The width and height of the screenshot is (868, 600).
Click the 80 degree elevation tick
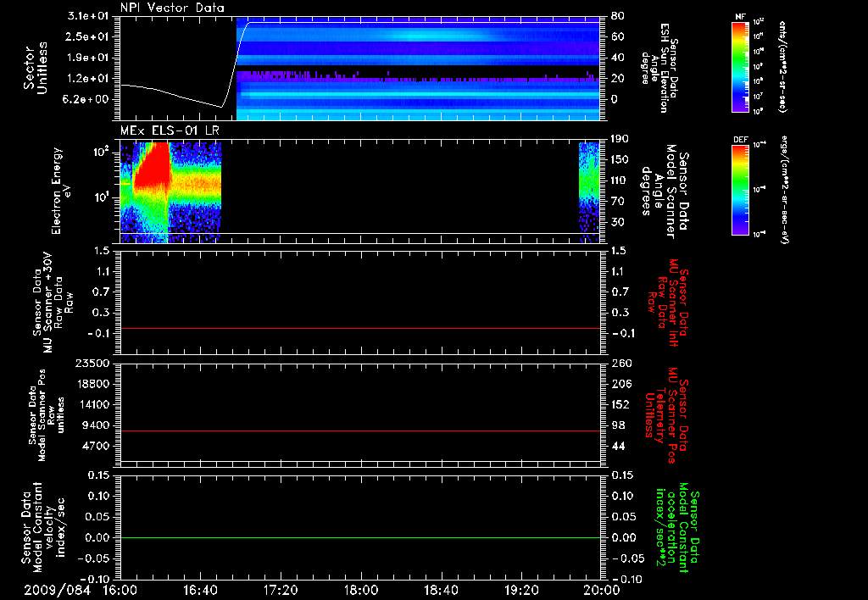point(617,16)
